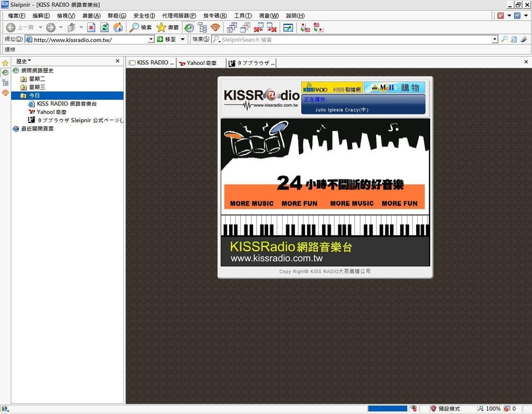Open the 工具(T) menu
This screenshot has height=414, width=532.
click(x=243, y=16)
